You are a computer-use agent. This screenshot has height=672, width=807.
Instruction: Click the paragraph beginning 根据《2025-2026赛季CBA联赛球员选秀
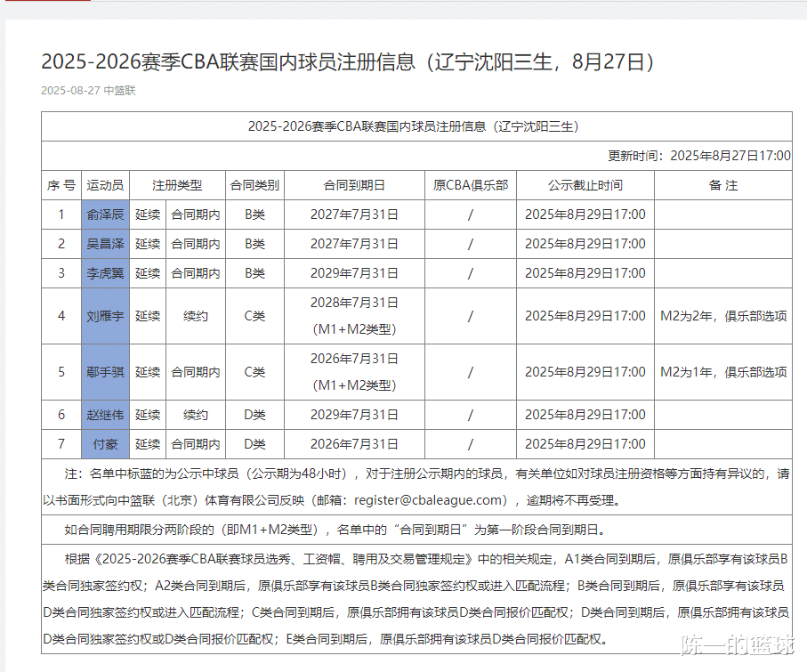(x=416, y=599)
